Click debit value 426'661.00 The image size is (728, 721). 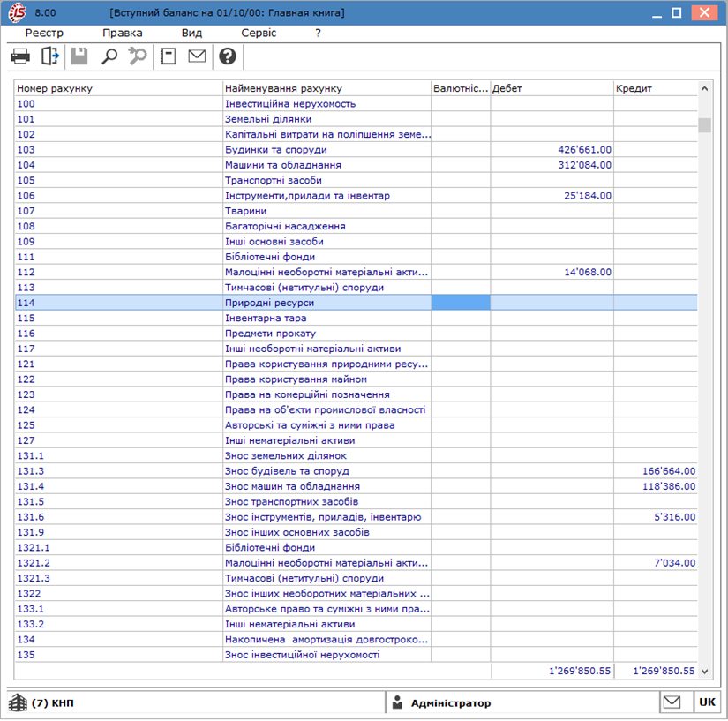pos(584,150)
